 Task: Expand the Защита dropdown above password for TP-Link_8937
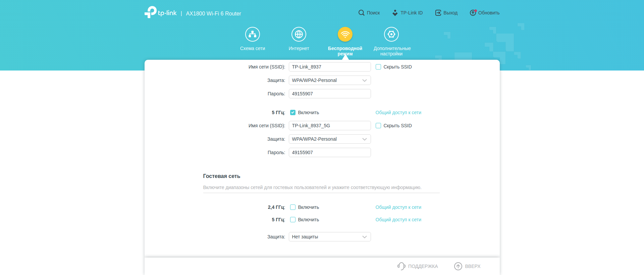tap(329, 80)
